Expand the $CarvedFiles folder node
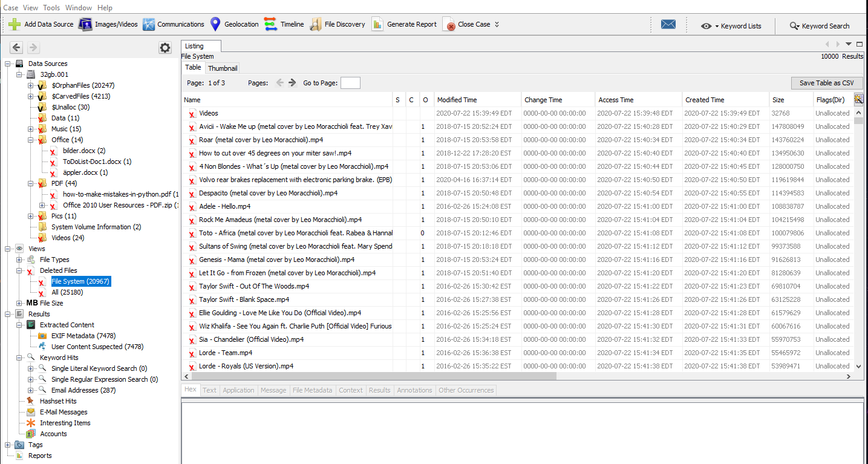 pyautogui.click(x=31, y=96)
